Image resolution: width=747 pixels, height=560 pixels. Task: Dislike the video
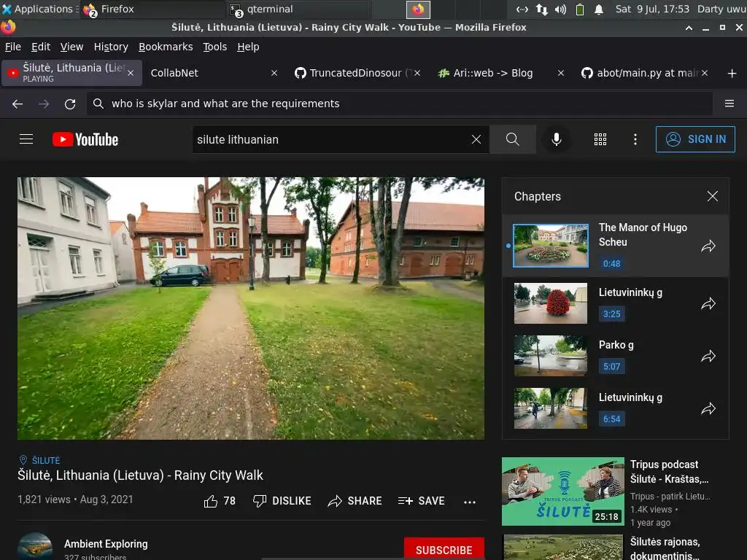click(282, 501)
